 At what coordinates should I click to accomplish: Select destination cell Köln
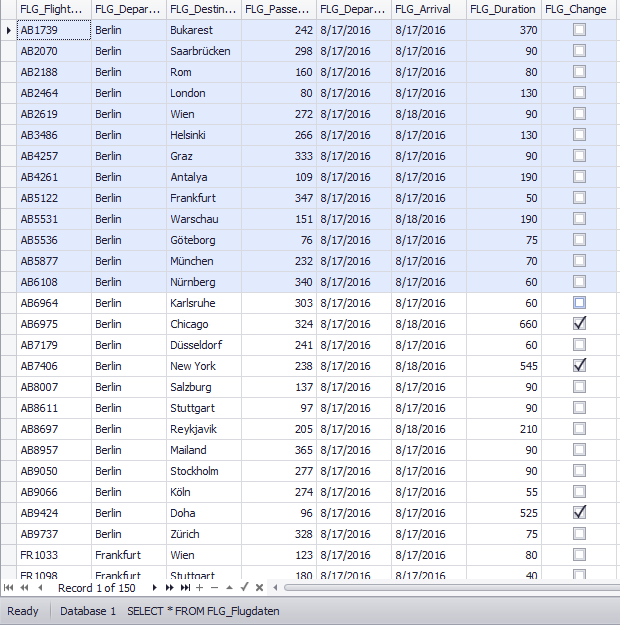[204, 492]
